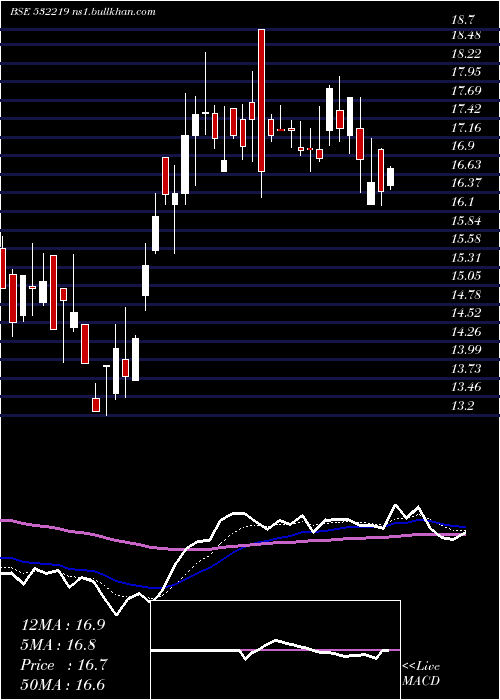Click the 16.37 price axis label
This screenshot has width=500, height=700.
point(466,183)
